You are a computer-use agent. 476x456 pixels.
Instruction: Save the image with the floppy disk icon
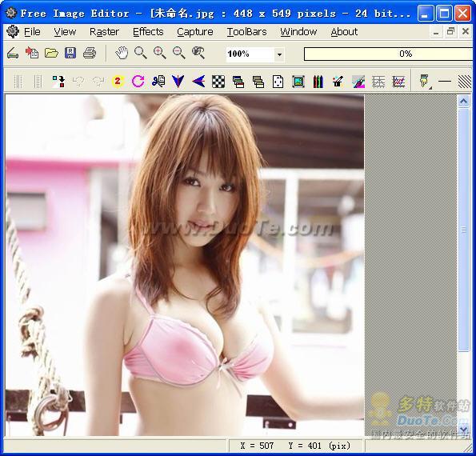tap(70, 54)
